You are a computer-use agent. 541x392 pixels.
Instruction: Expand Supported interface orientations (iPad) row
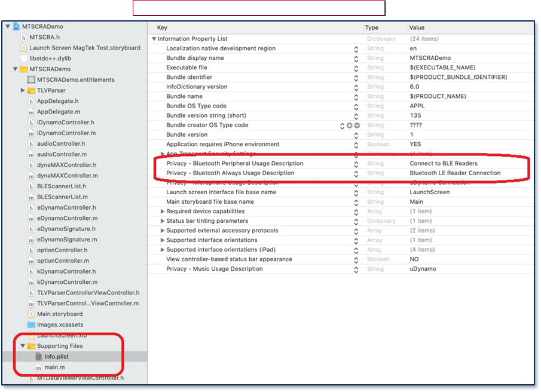click(x=162, y=250)
